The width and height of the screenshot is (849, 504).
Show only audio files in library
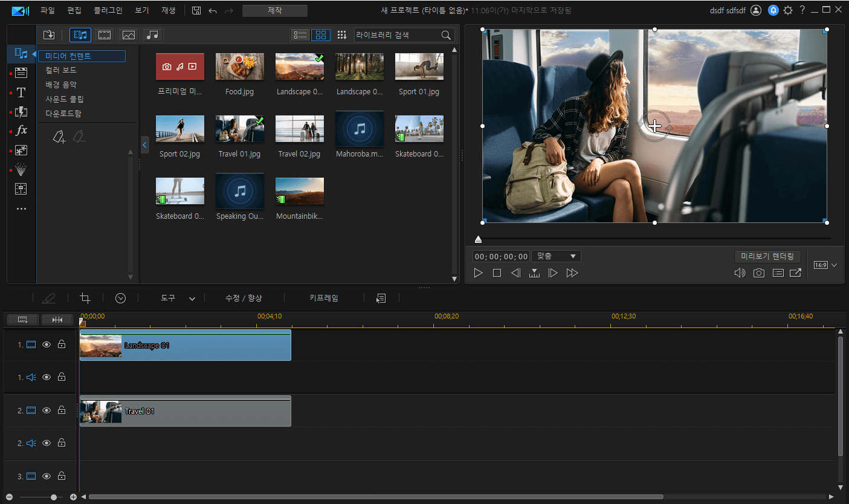[x=153, y=35]
